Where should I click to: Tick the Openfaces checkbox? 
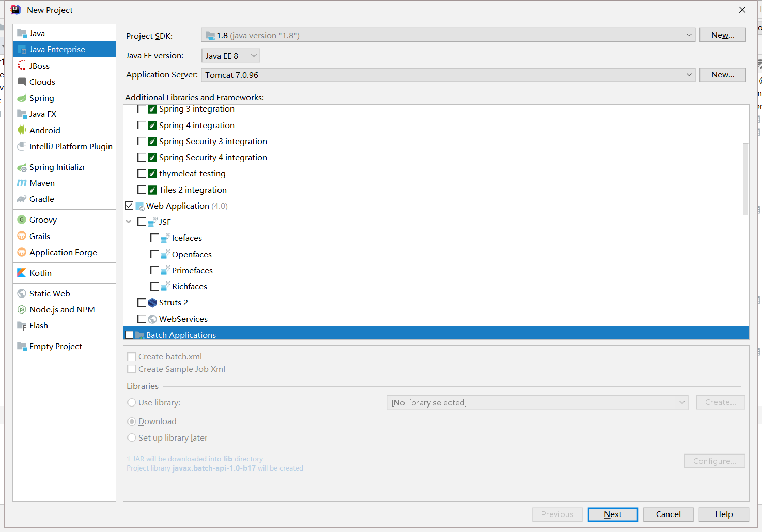pyautogui.click(x=154, y=254)
